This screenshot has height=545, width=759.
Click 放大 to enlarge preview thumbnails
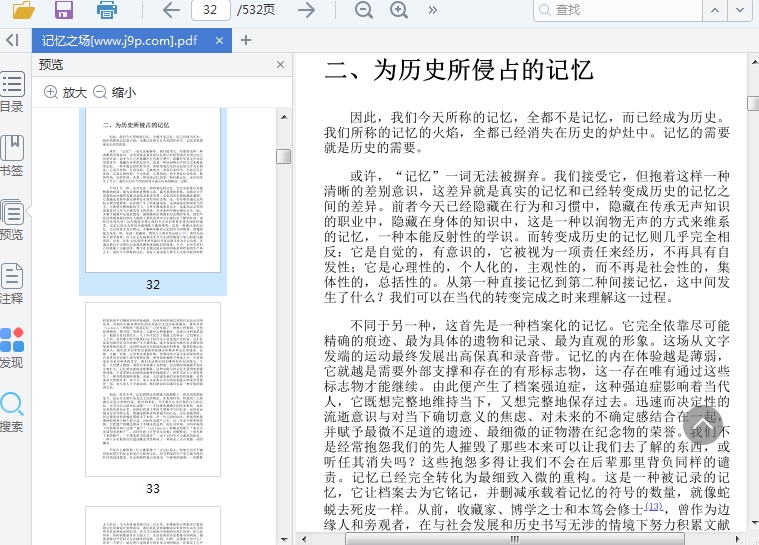[66, 92]
